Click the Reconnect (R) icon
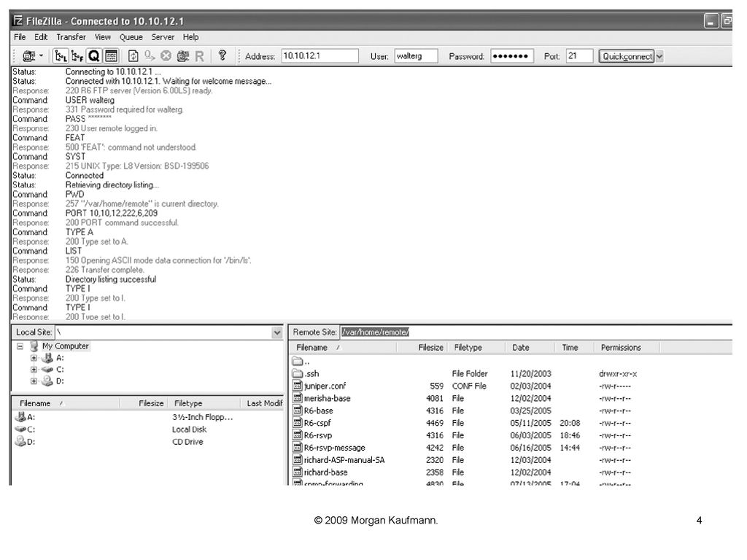The width and height of the screenshot is (747, 560). pos(200,56)
